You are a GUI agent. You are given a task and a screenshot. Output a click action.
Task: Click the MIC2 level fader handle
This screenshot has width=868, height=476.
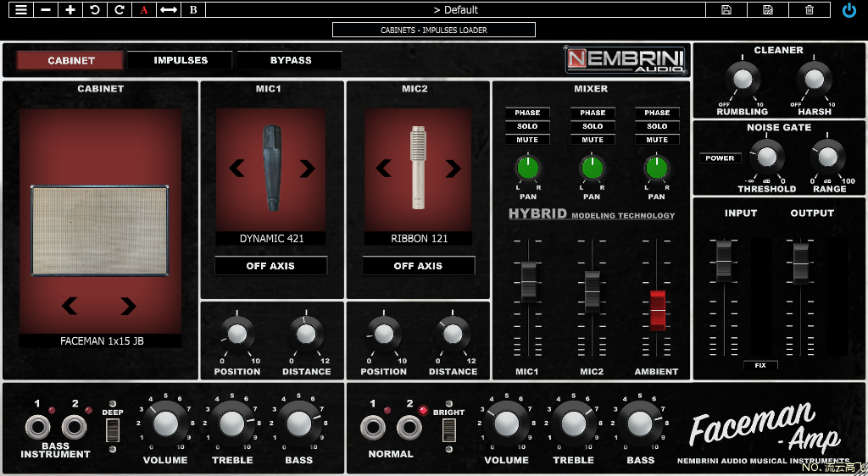tap(593, 291)
